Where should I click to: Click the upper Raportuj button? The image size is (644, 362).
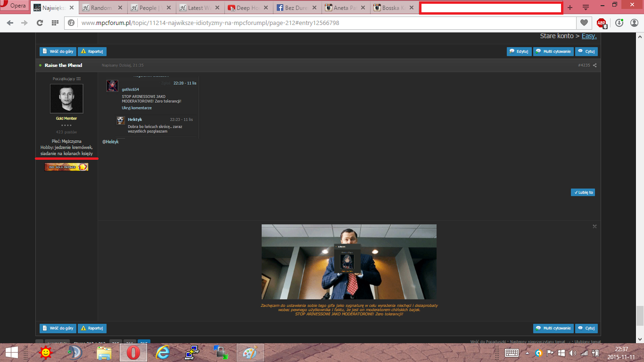click(92, 51)
